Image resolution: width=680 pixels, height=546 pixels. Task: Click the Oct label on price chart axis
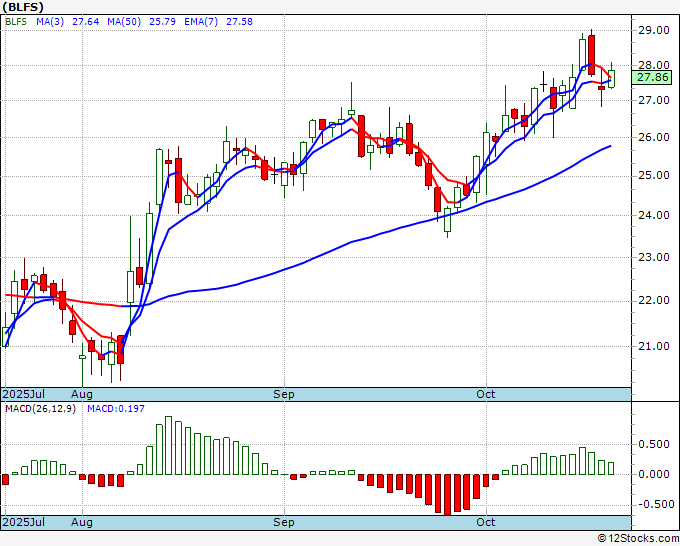(x=486, y=394)
